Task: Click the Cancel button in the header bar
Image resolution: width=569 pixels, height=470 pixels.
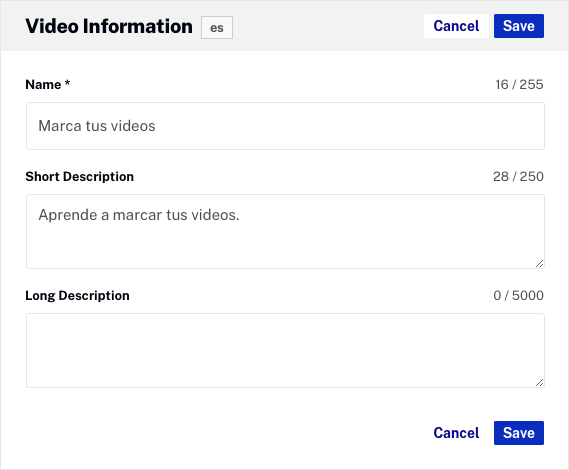Action: 456,26
